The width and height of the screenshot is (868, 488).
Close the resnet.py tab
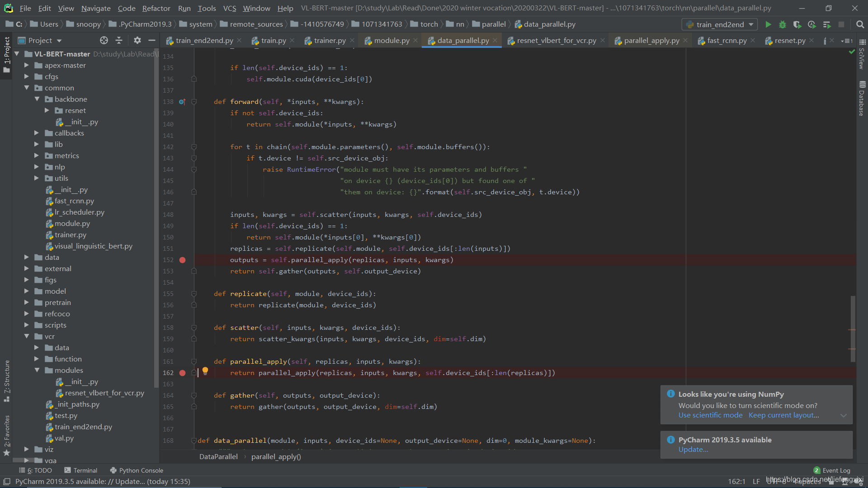pos(811,40)
